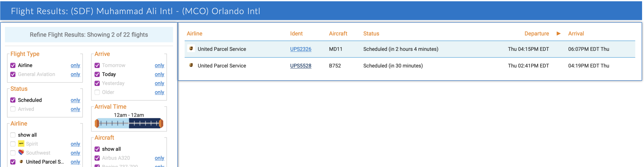
Task: Sort results by the Status column header
Action: coord(371,33)
